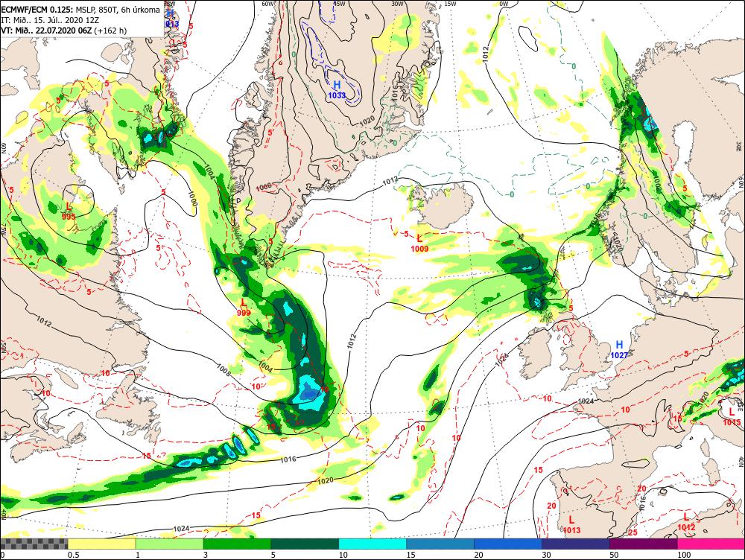Click the purple 50–100 legend swatch
This screenshot has height=560, width=745.
[644, 544]
